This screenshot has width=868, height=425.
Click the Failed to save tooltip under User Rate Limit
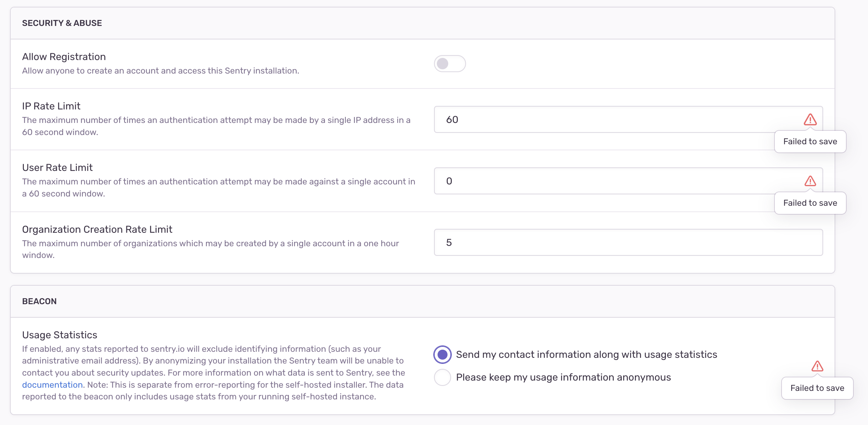[810, 203]
